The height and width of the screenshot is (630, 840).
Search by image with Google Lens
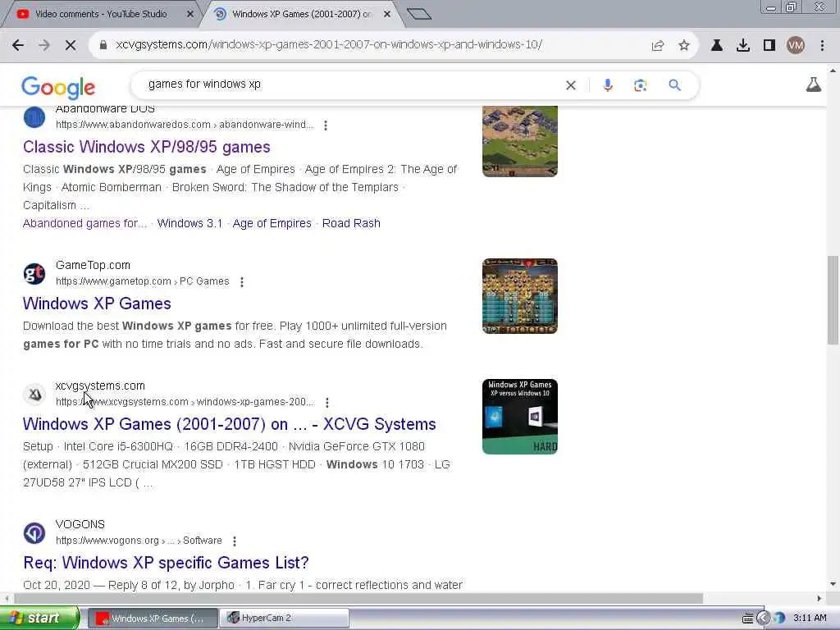640,85
